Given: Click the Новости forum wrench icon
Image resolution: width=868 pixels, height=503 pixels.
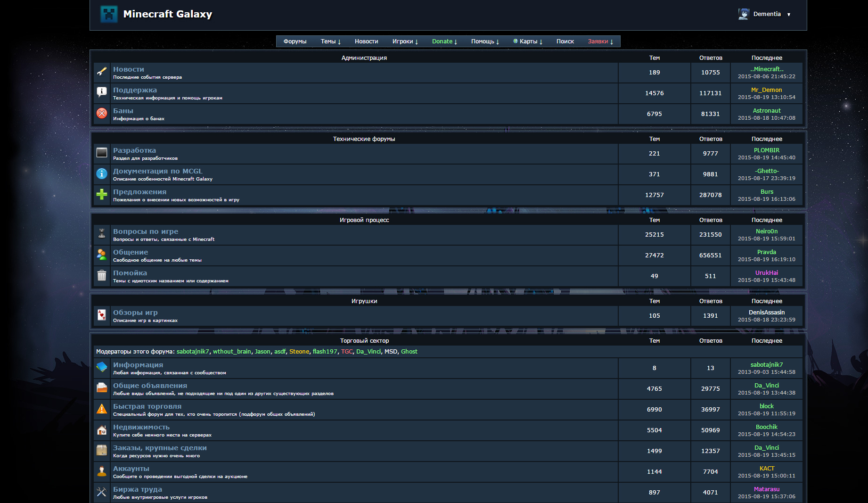Looking at the screenshot, I should tap(102, 72).
